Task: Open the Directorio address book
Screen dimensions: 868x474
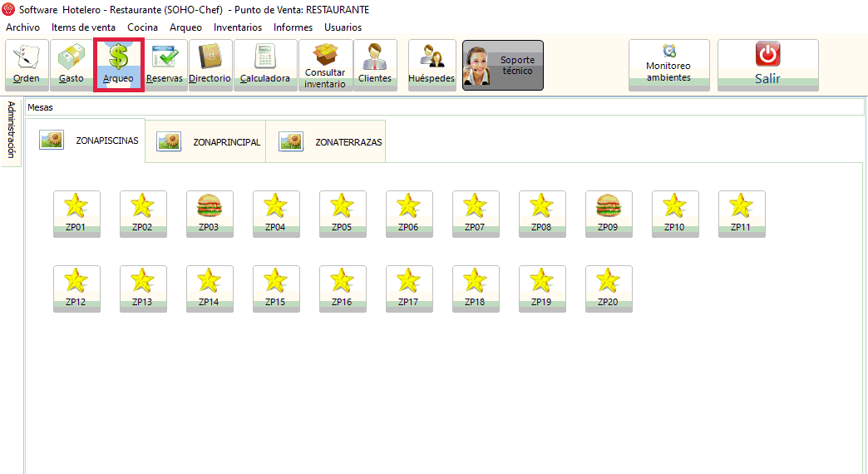Action: click(x=210, y=65)
